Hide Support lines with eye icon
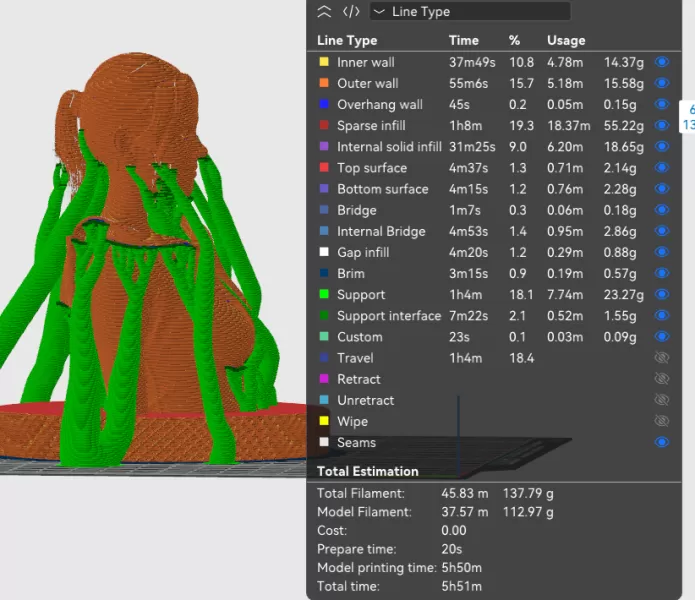The width and height of the screenshot is (695, 600). click(660, 294)
